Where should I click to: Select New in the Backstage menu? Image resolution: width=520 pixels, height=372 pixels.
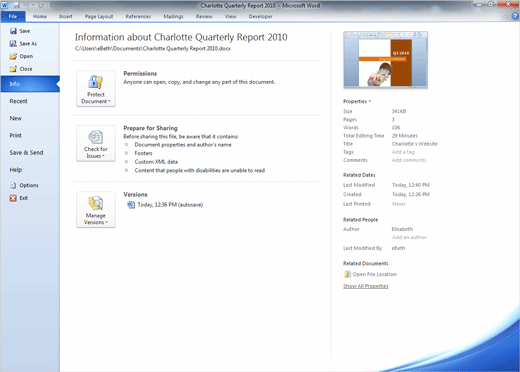coord(16,118)
